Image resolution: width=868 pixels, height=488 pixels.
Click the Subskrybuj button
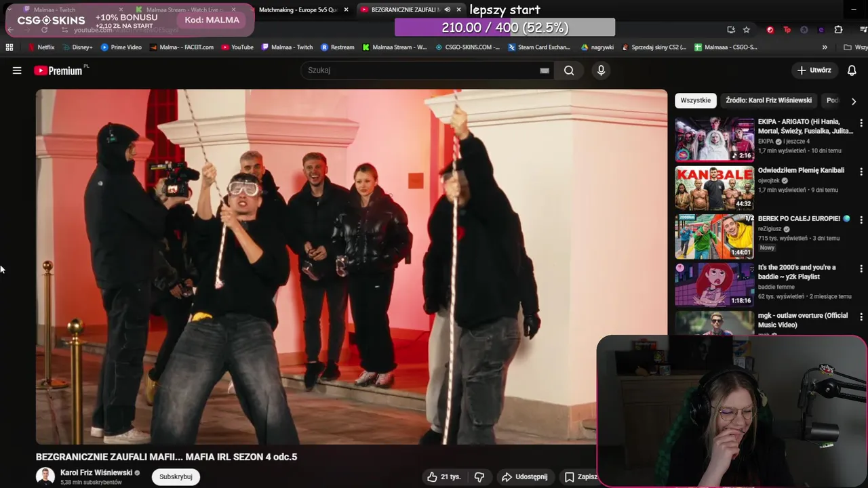[176, 476]
